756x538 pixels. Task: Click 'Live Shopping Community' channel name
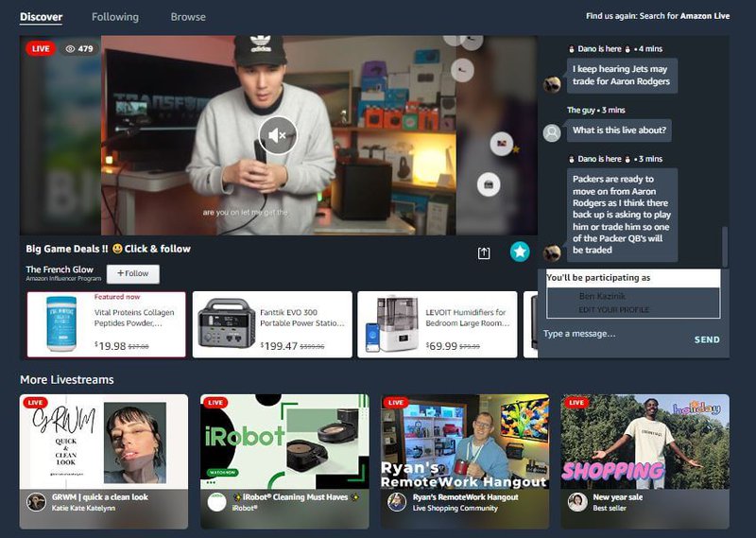click(455, 508)
